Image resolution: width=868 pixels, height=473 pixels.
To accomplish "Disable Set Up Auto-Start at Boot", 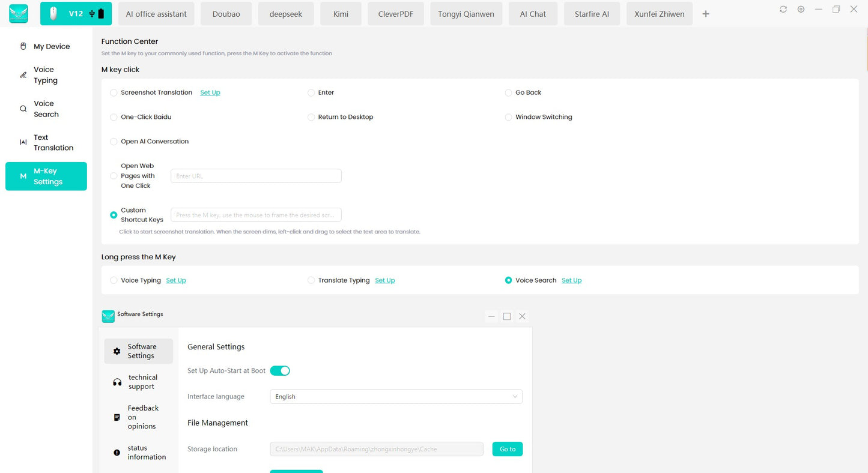I will click(280, 371).
